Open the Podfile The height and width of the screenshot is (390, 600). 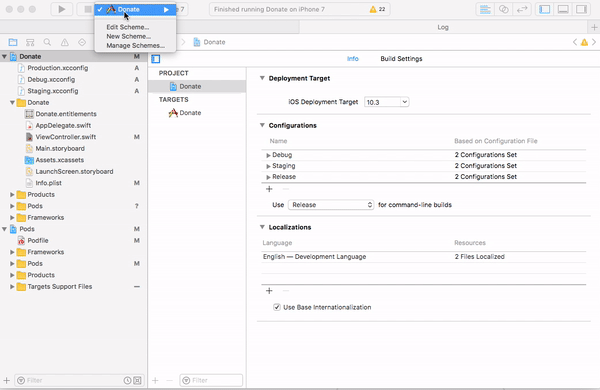(38, 240)
